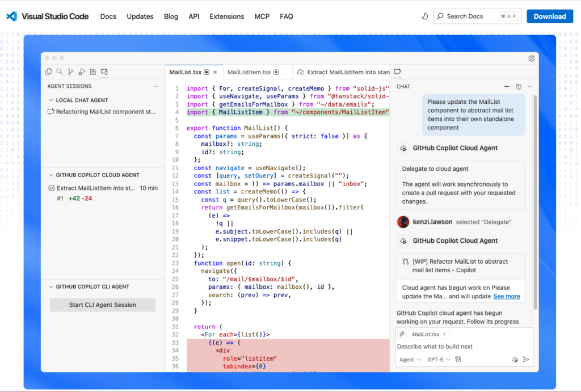Open the Extensions icon in the activity bar
Viewport: 581px width, 392px height.
coord(93,72)
